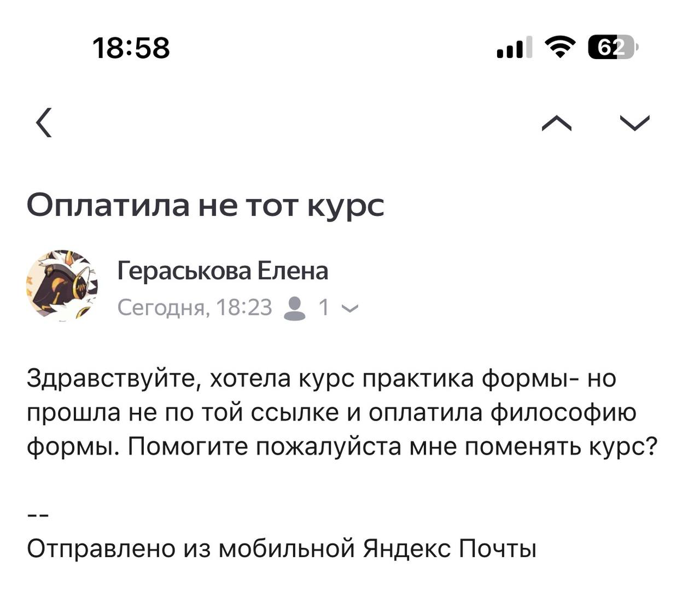Tap the Wi-Fi status icon

[560, 48]
